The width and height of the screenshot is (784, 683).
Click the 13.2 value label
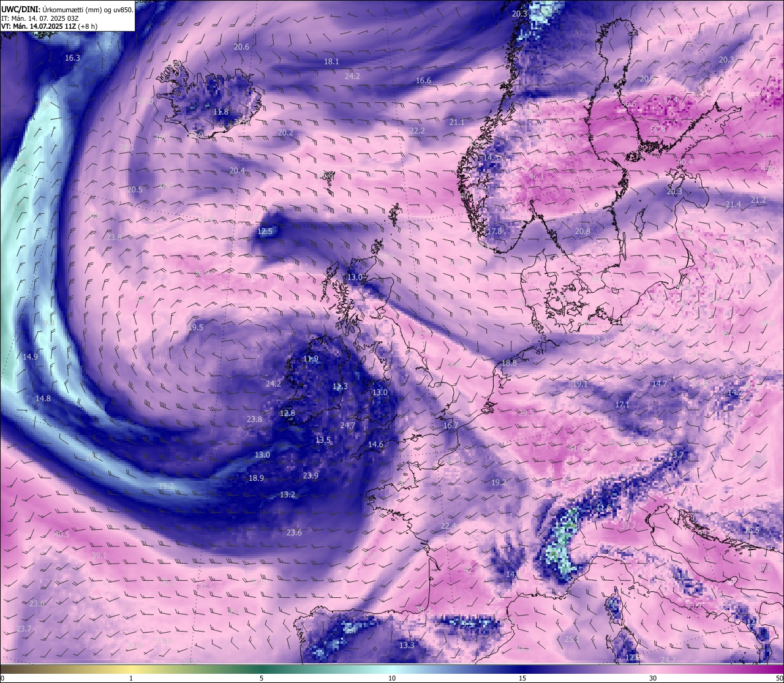coord(287,494)
